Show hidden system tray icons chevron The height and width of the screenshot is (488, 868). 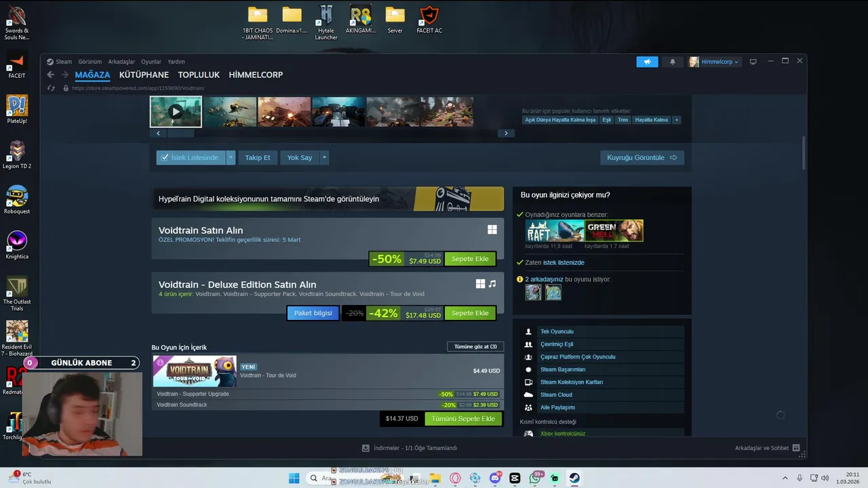point(785,478)
